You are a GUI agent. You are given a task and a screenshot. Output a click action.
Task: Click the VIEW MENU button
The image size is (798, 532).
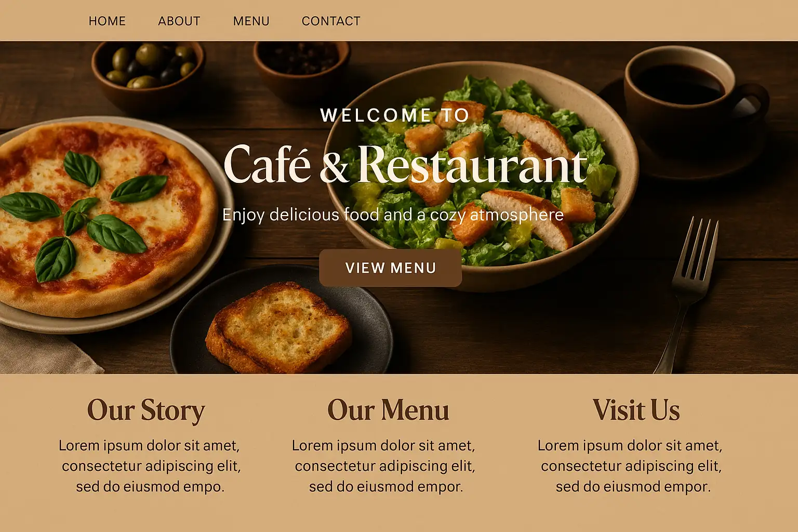[390, 268]
